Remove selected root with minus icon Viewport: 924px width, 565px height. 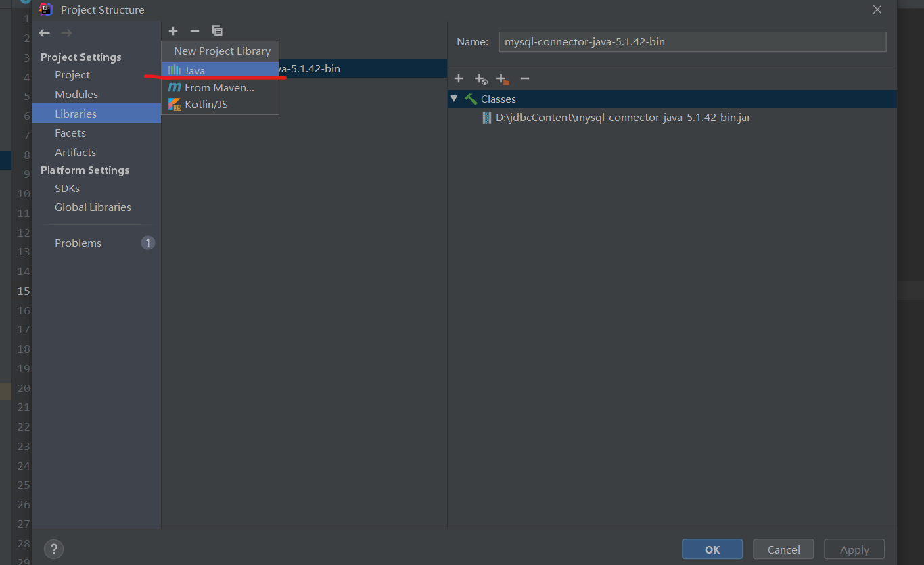(524, 79)
